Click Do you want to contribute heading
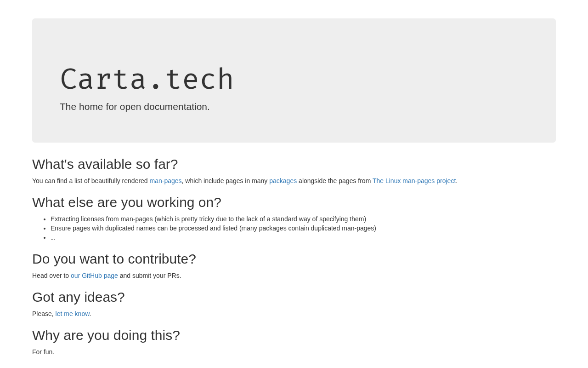 pyautogui.click(x=114, y=259)
